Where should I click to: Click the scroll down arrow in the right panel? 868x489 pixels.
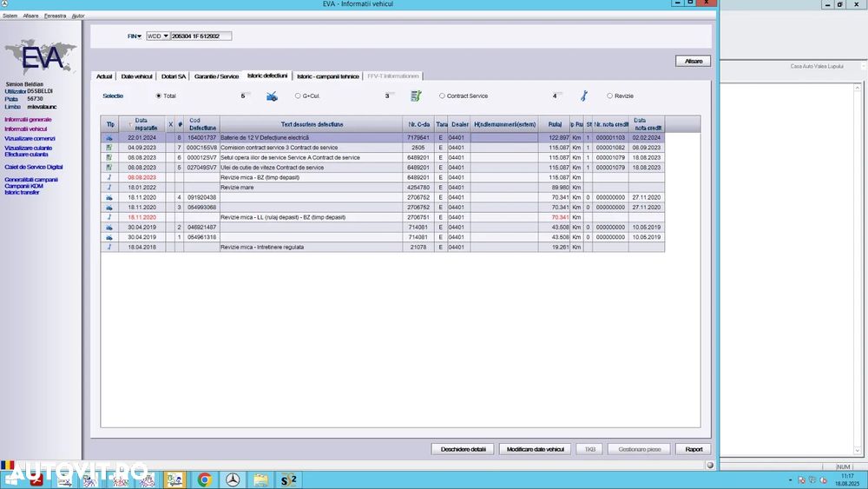point(858,451)
